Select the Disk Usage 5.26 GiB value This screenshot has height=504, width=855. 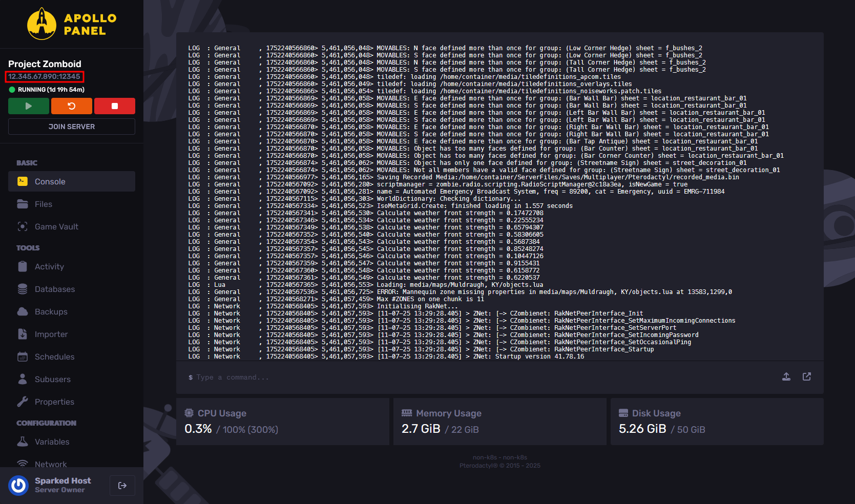tap(642, 429)
